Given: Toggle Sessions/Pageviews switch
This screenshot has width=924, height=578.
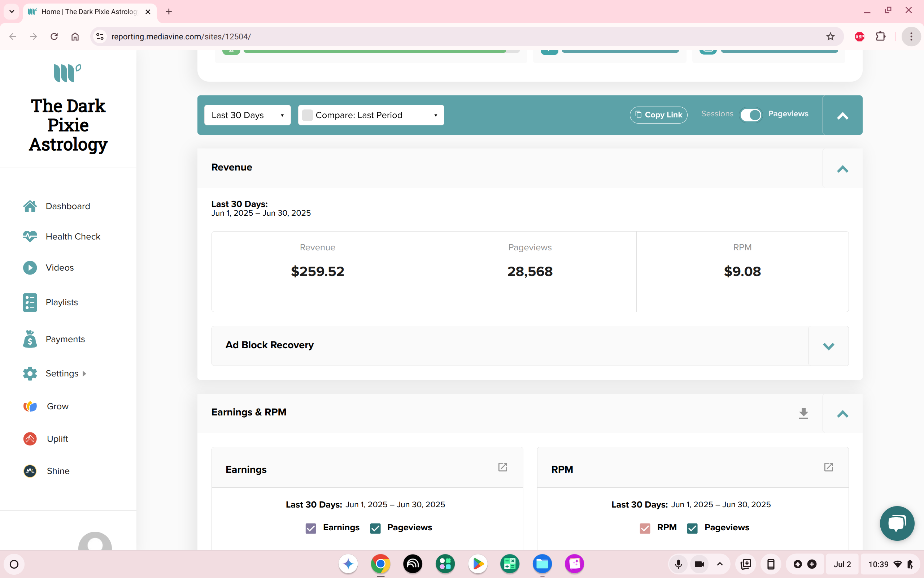Looking at the screenshot, I should [750, 115].
